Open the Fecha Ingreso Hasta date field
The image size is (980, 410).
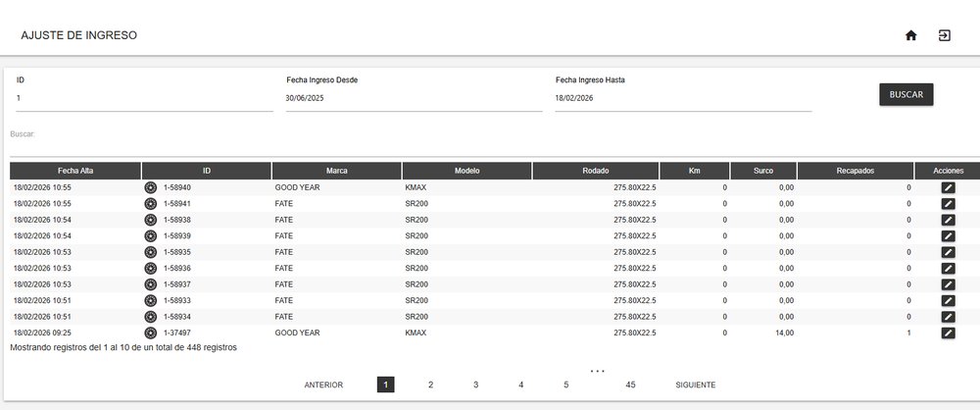click(683, 98)
